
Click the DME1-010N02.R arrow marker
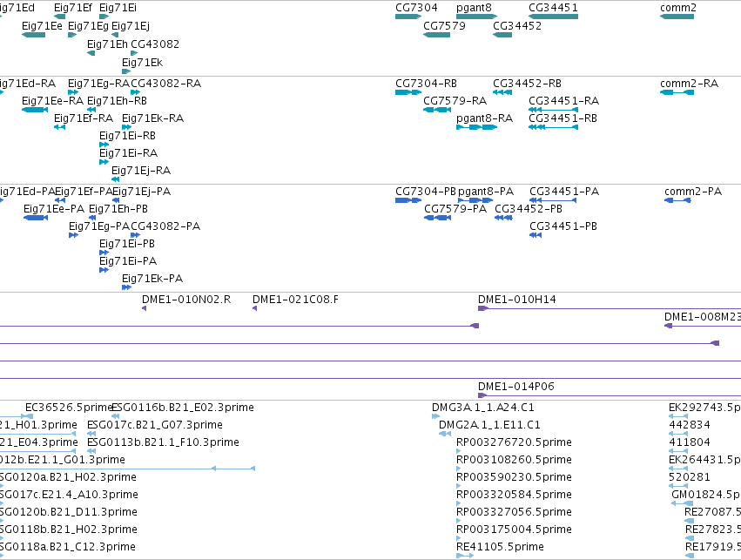click(145, 308)
